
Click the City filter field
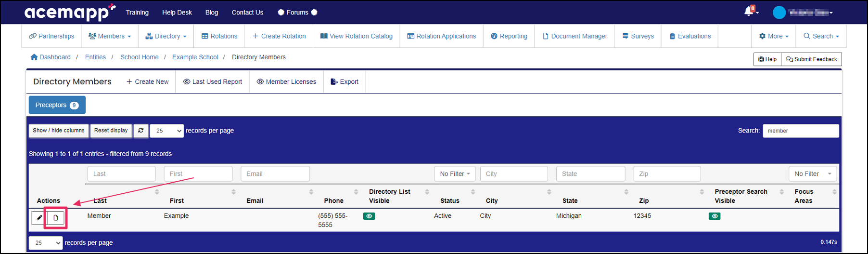coord(514,174)
